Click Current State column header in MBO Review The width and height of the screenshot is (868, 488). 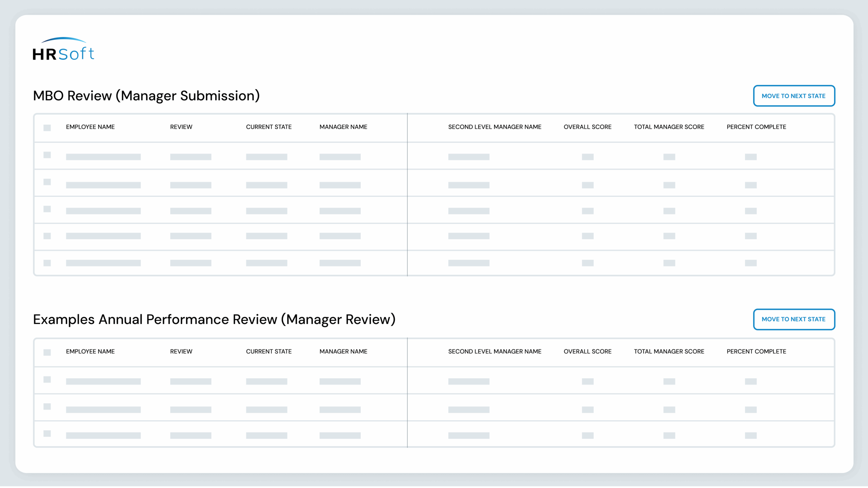click(269, 127)
